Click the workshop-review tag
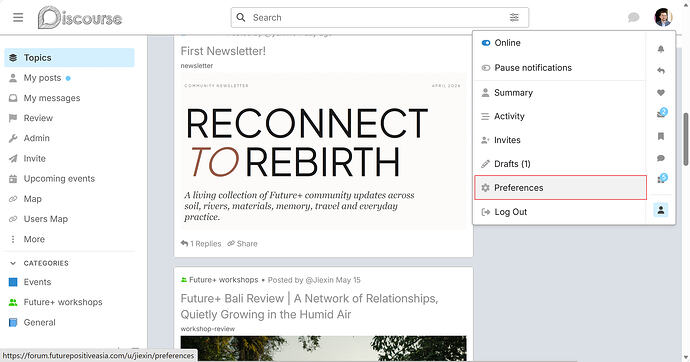 208,329
